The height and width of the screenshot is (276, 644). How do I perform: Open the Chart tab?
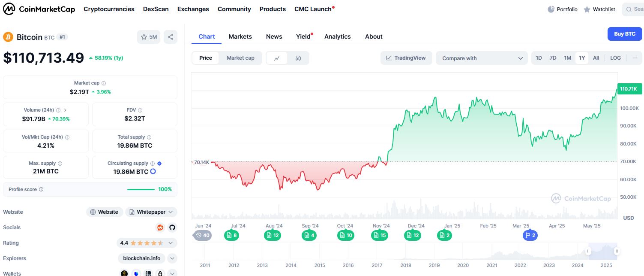207,36
